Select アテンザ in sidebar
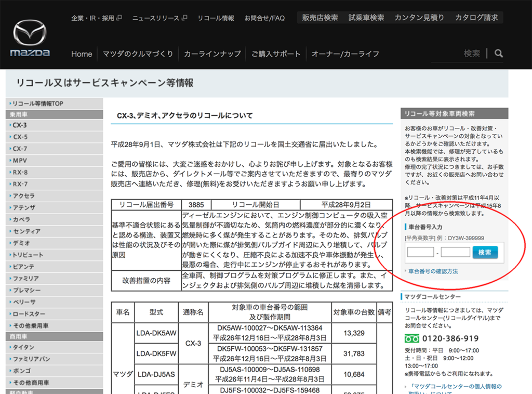 54,208
